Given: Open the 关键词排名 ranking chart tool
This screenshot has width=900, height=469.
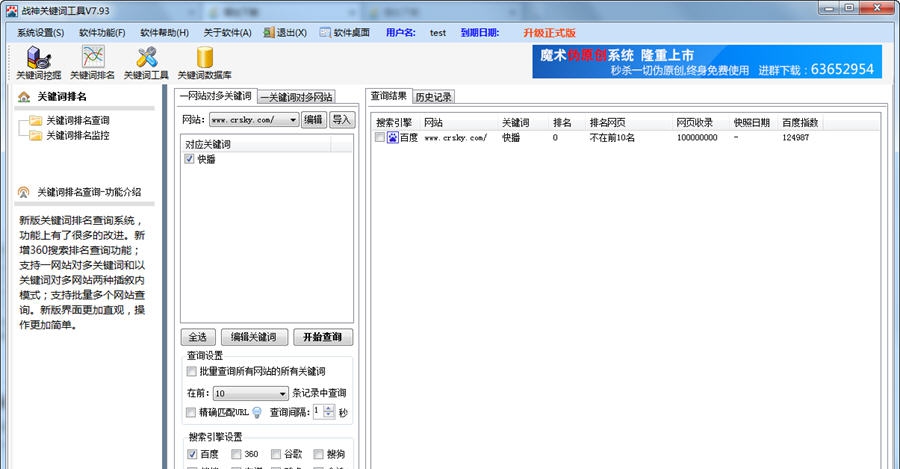Looking at the screenshot, I should pyautogui.click(x=92, y=63).
